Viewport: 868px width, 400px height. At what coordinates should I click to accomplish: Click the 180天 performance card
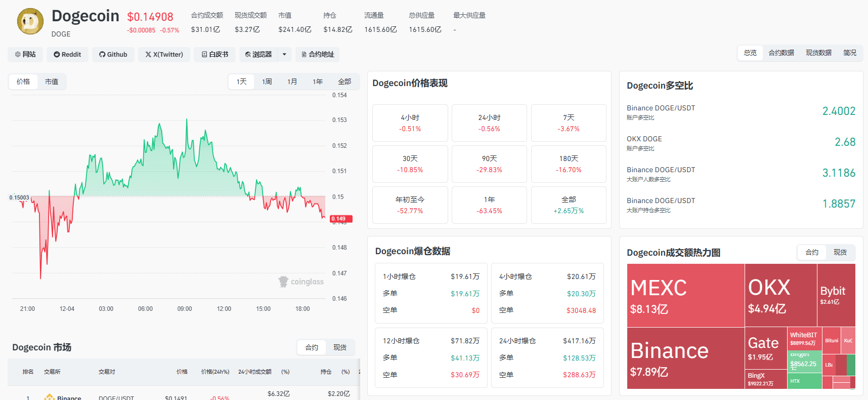(569, 164)
